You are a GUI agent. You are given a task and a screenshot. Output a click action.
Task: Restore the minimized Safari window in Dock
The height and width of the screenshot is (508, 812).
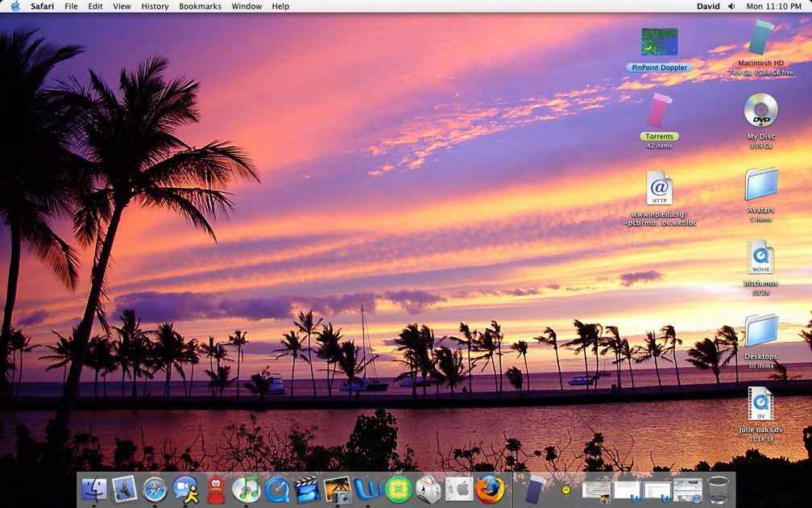point(688,491)
